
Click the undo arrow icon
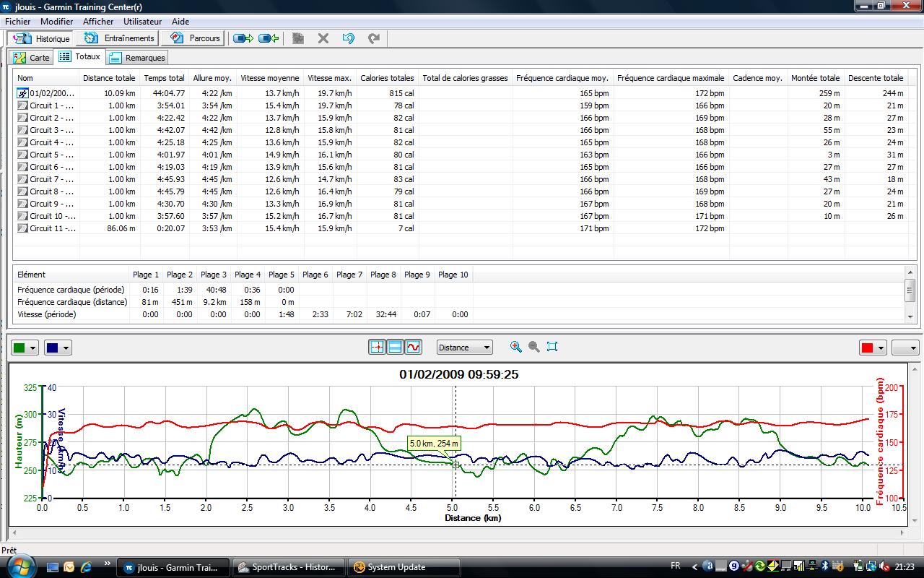349,38
